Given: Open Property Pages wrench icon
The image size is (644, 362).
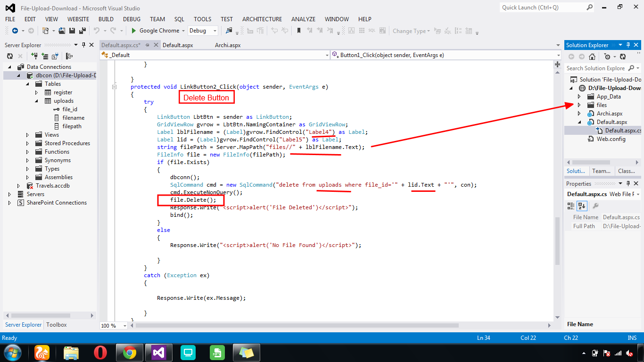Looking at the screenshot, I should pos(595,206).
